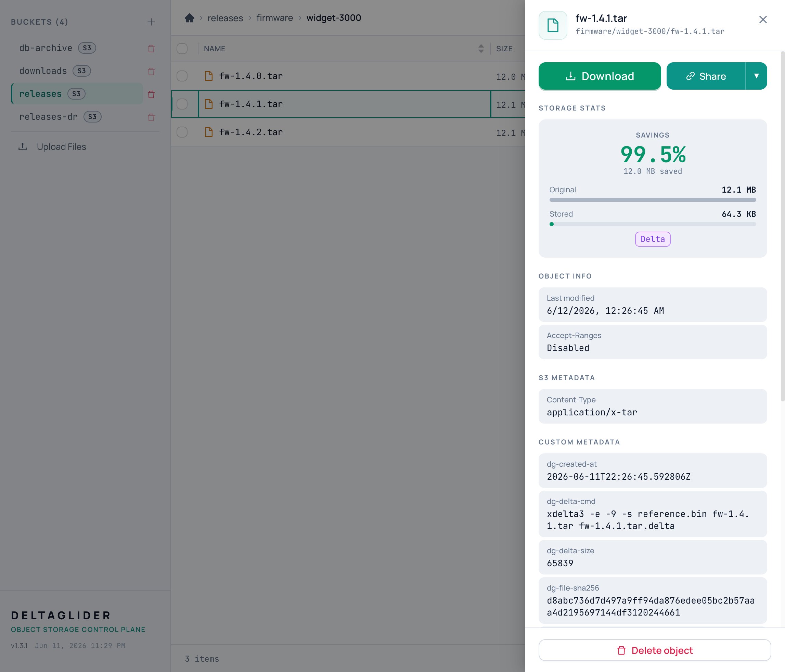Click the fw-1.4.1.tar file icon in list
Viewport: 785px width, 672px height.
point(208,104)
